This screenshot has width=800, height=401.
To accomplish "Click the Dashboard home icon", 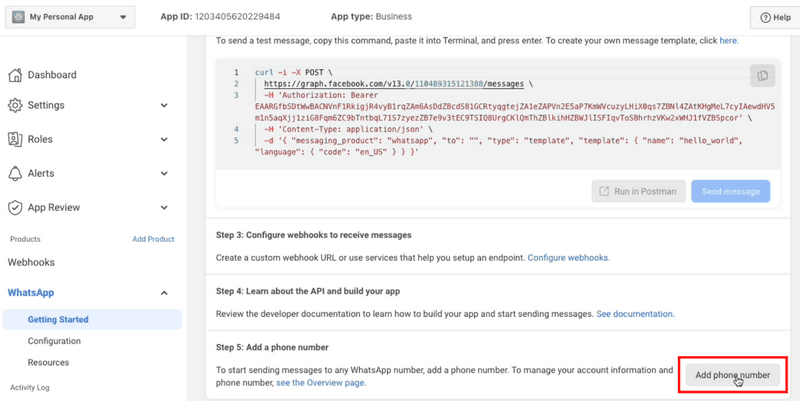I will point(15,75).
